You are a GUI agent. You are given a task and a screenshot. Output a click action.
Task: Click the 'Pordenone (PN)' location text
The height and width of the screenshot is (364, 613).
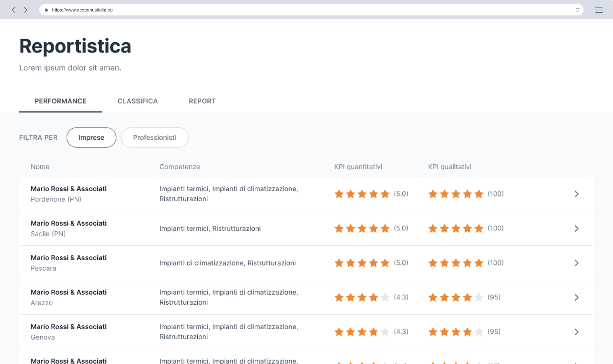(x=56, y=199)
